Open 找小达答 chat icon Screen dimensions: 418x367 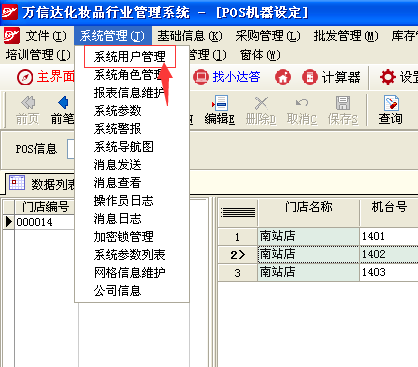[x=201, y=77]
